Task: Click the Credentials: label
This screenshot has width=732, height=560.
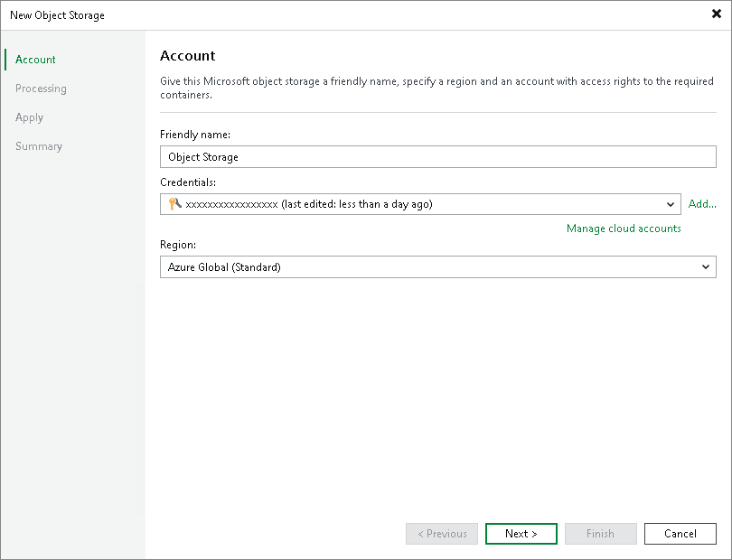Action: pos(188,182)
